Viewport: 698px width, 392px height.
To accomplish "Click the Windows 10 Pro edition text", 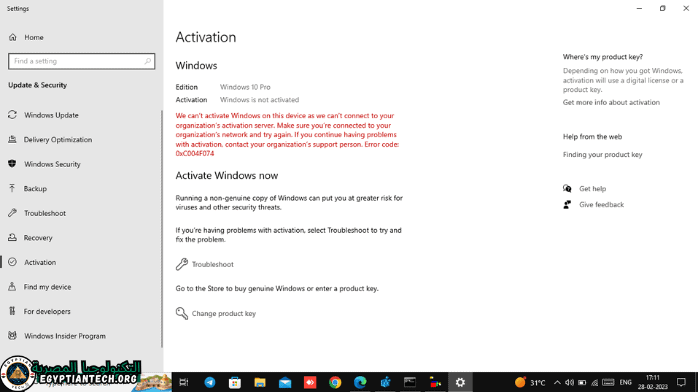I will 245,87.
